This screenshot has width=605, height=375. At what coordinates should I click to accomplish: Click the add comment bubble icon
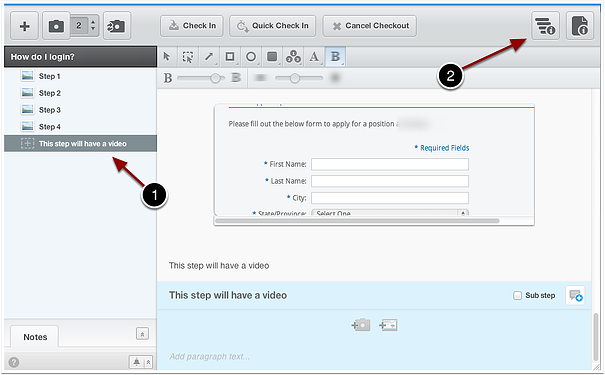click(575, 296)
